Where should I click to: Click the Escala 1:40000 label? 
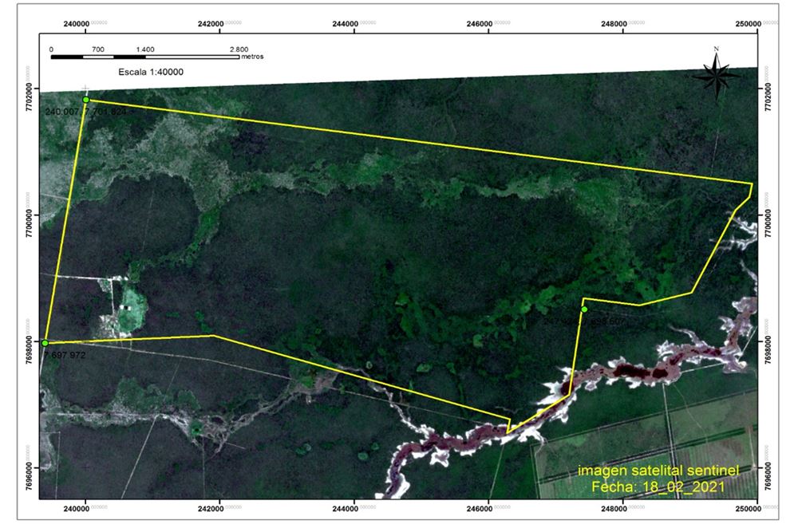tap(151, 72)
